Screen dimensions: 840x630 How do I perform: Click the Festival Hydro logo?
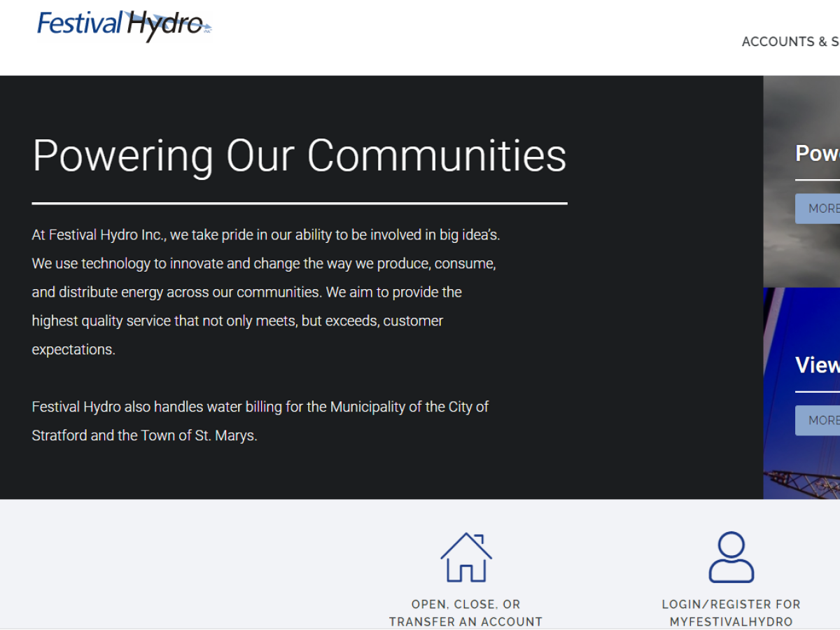click(x=125, y=26)
